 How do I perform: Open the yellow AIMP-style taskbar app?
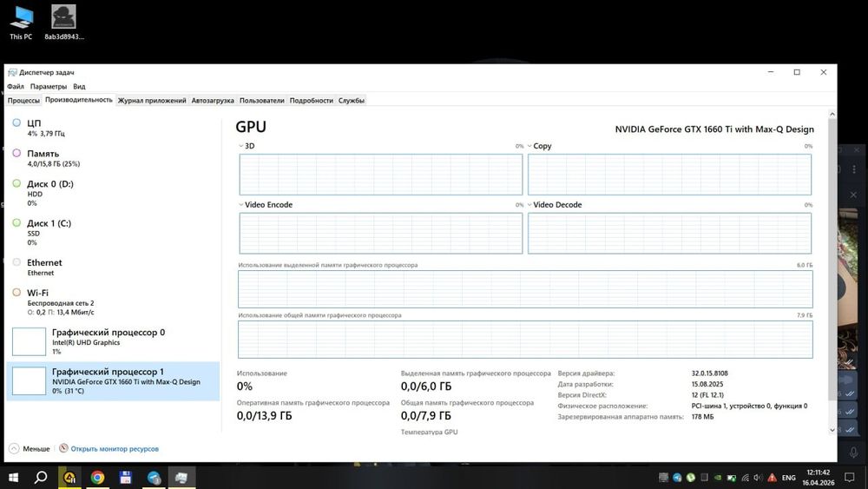point(69,478)
